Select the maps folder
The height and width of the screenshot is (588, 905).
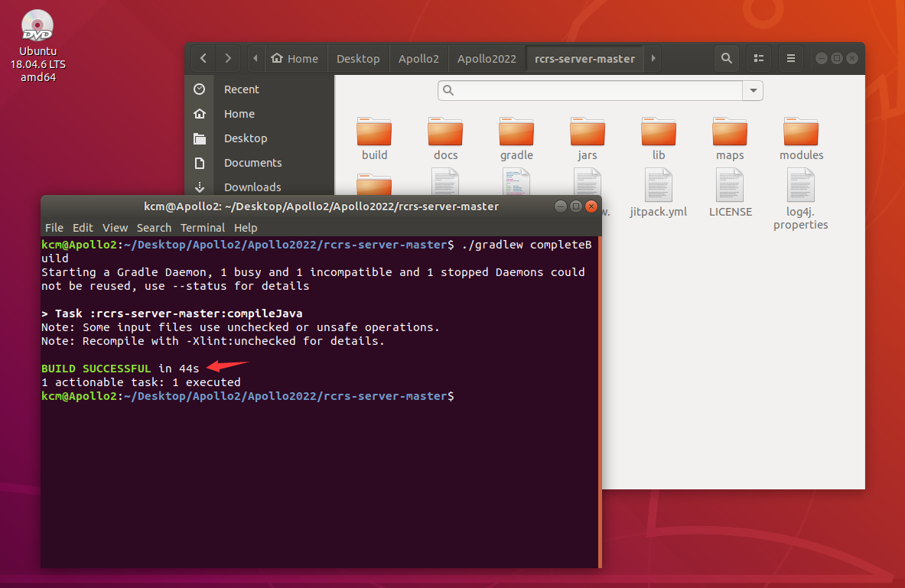click(730, 139)
